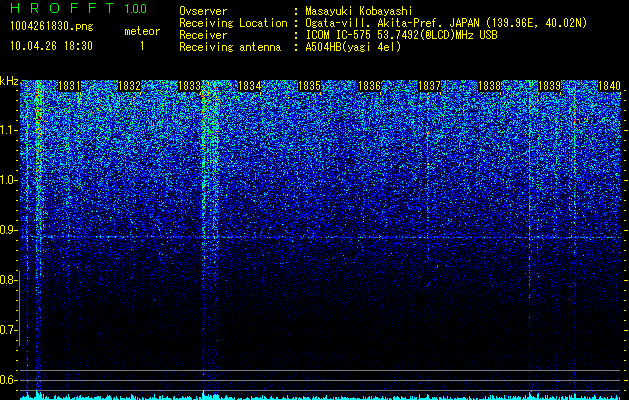Click the 1832 time marker
This screenshot has height=400, width=629.
coord(129,86)
